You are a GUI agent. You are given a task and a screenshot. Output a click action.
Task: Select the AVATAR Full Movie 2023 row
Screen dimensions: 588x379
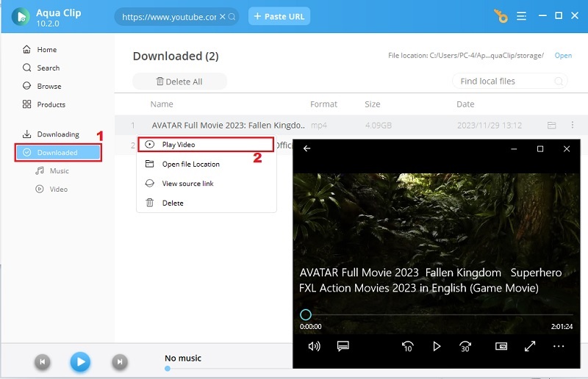pos(351,125)
